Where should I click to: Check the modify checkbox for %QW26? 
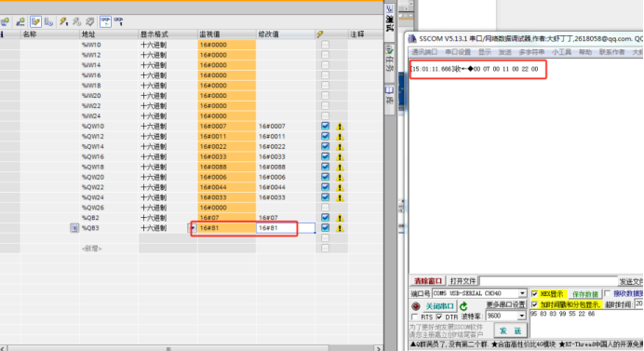point(326,208)
